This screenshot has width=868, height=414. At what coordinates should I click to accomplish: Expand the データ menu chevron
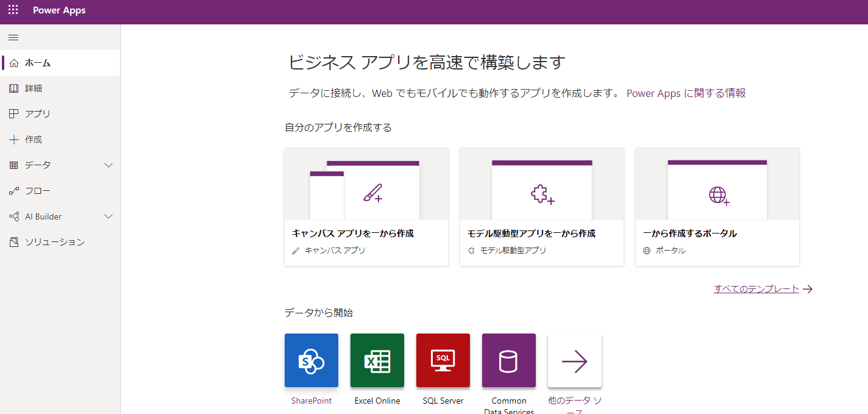[x=108, y=165]
